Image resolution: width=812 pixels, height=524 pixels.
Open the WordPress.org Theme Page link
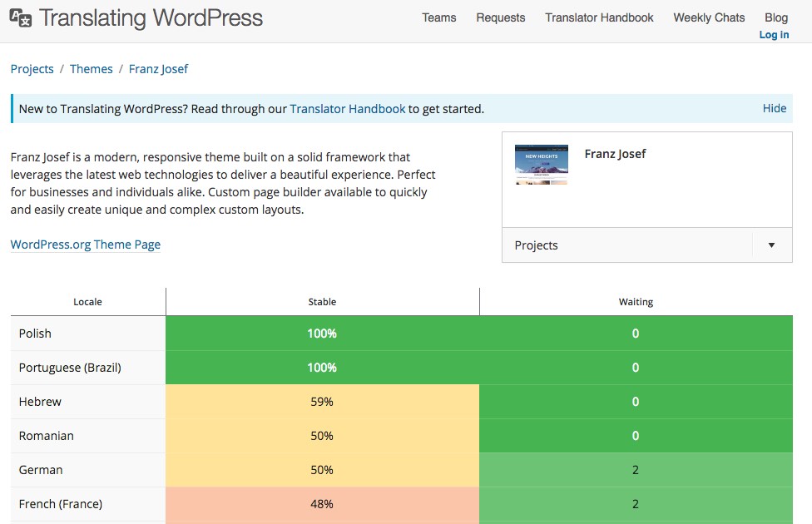(x=86, y=245)
